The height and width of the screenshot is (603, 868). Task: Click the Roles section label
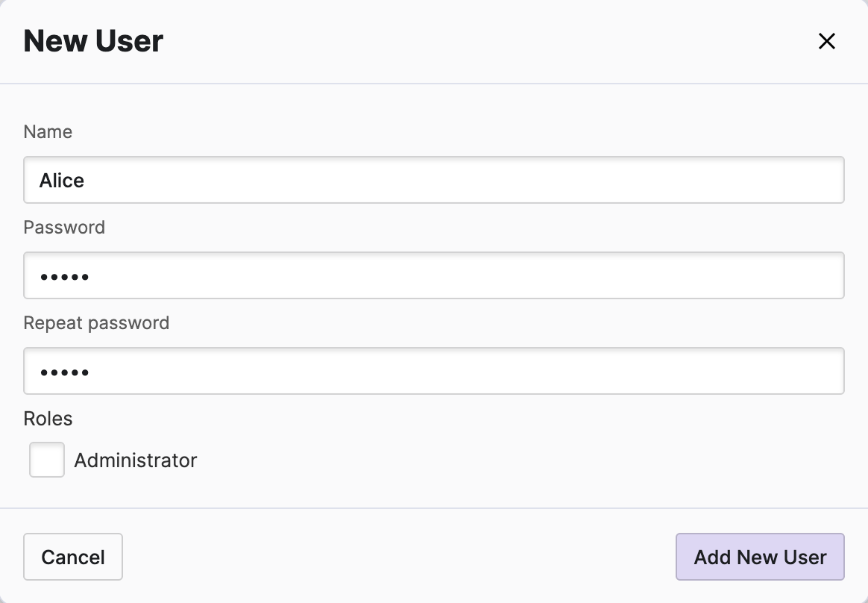pos(48,419)
